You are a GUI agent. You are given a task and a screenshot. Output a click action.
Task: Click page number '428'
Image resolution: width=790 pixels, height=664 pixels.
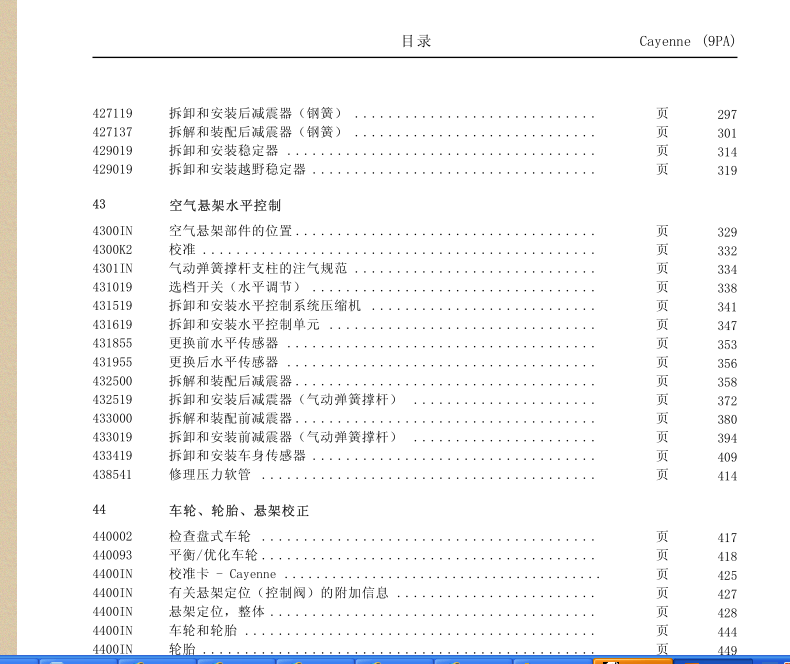pyautogui.click(x=727, y=613)
